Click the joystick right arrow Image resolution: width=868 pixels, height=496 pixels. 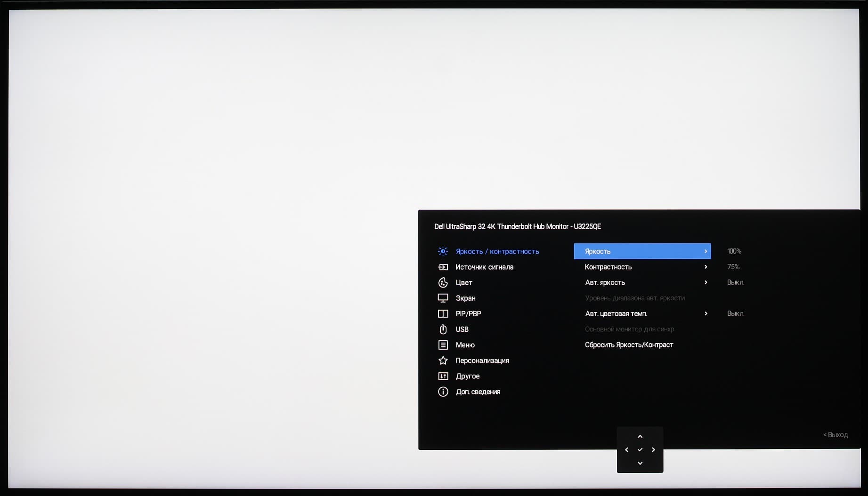[653, 450]
